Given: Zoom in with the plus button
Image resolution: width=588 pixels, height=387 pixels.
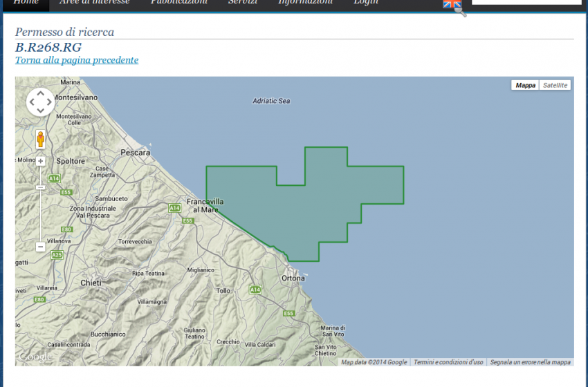Looking at the screenshot, I should [x=40, y=161].
